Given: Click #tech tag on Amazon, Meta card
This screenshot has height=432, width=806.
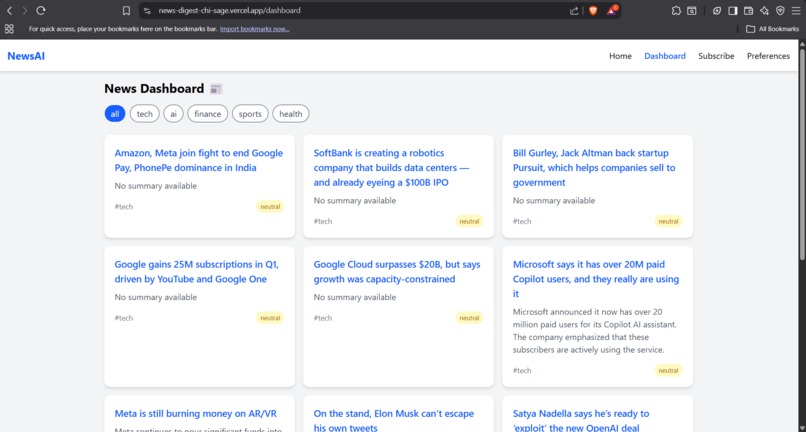Looking at the screenshot, I should (123, 207).
